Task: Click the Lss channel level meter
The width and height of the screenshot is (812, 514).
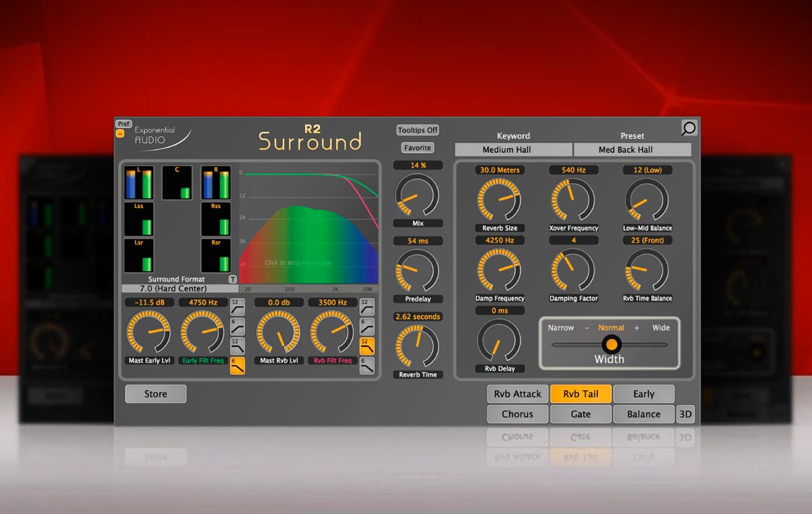Action: [139, 219]
